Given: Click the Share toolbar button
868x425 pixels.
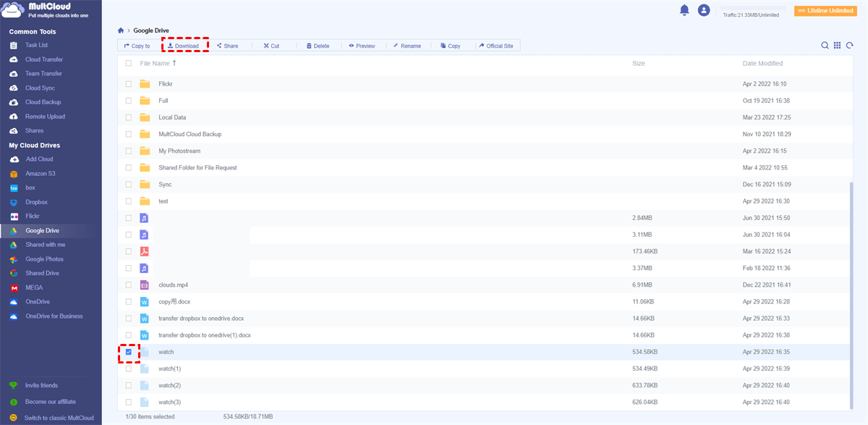Looking at the screenshot, I should tap(227, 46).
